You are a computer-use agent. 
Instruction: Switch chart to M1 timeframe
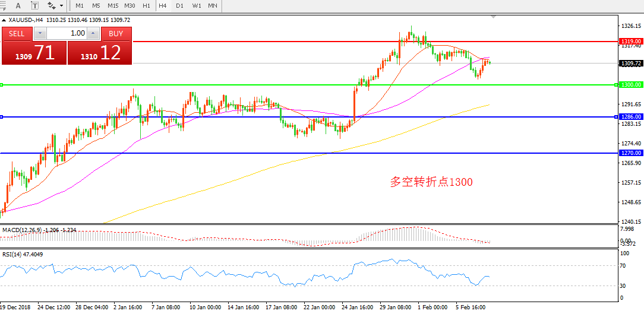click(x=80, y=6)
